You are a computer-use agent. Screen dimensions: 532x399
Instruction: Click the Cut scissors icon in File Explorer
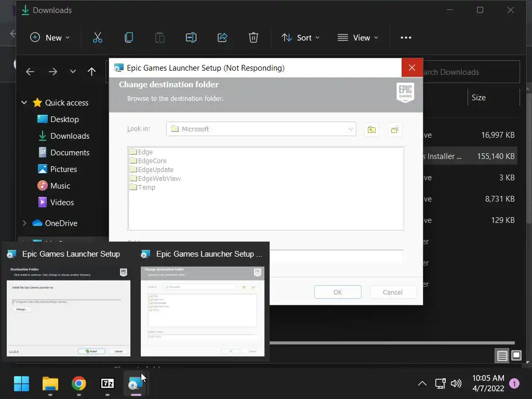click(x=97, y=37)
